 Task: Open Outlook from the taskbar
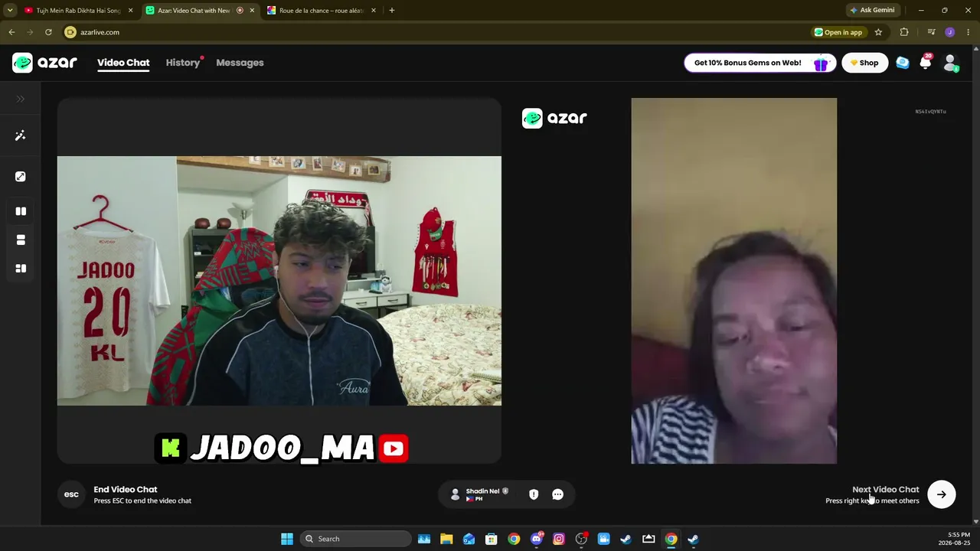click(x=469, y=539)
